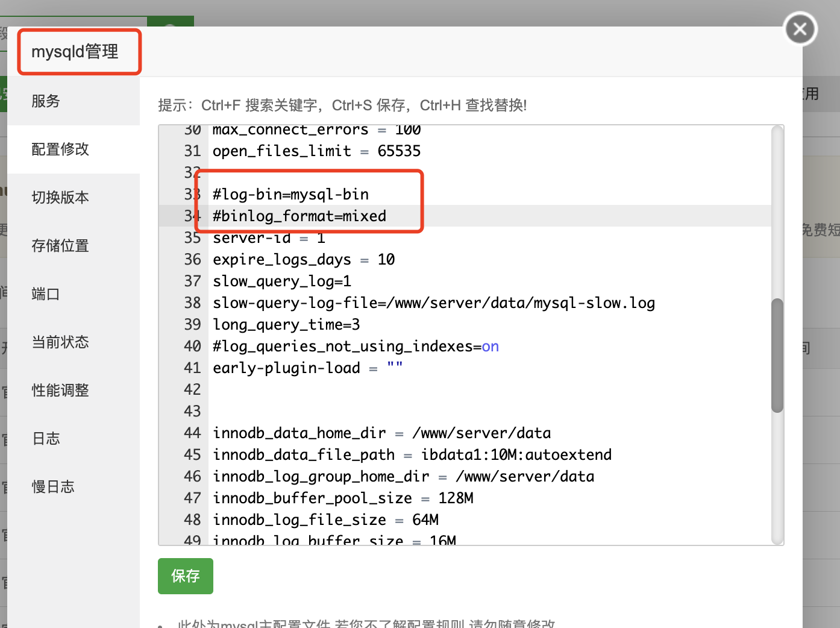The image size is (840, 628).
Task: Select the line #binlog_format=mixed
Action: coord(299,216)
